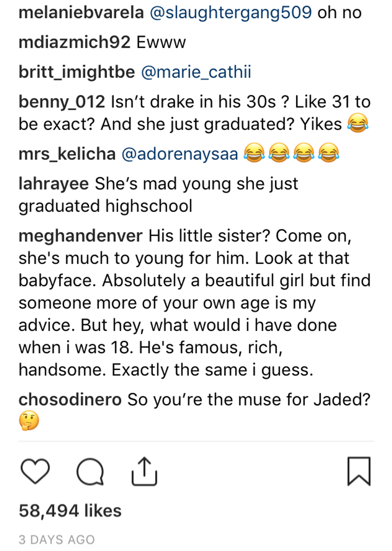Tap the 3 DAYS AGO timestamp
Image resolution: width=392 pixels, height=551 pixels.
pos(57,539)
